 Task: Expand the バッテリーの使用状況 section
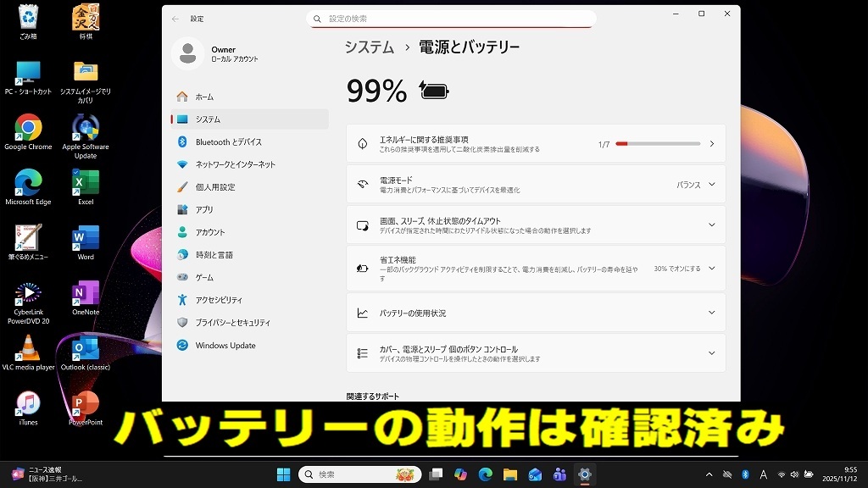coord(533,313)
